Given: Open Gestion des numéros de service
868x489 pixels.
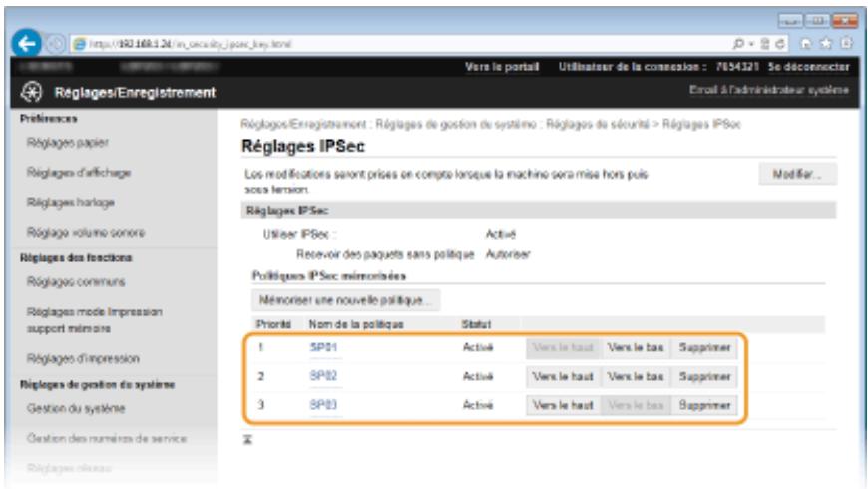Looking at the screenshot, I should point(107,439).
